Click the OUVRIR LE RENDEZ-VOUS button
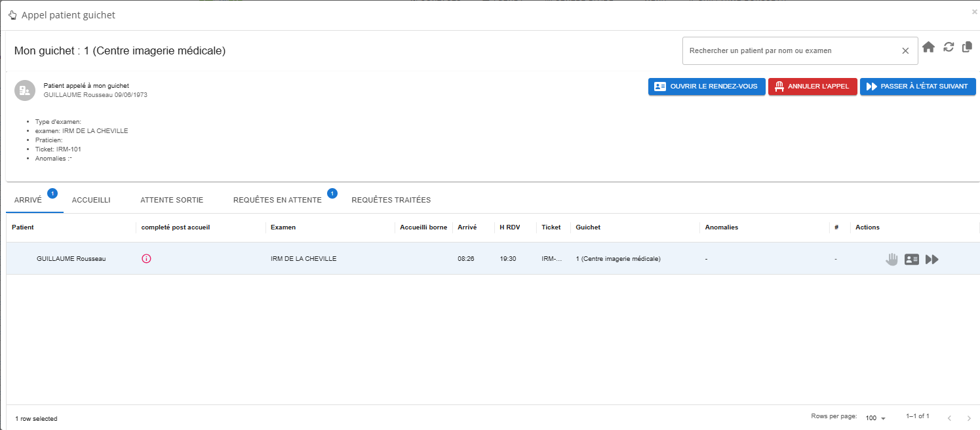 click(x=707, y=86)
